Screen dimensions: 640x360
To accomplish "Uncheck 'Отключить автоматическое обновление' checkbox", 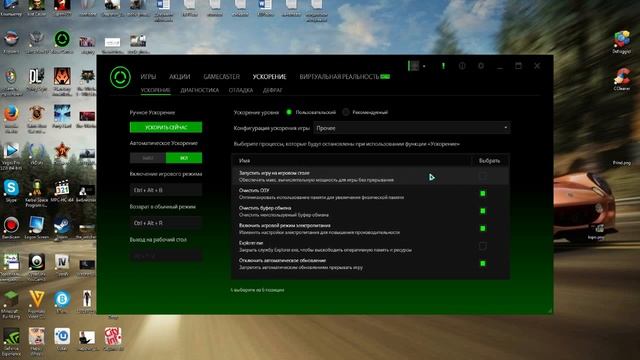I will 482,264.
